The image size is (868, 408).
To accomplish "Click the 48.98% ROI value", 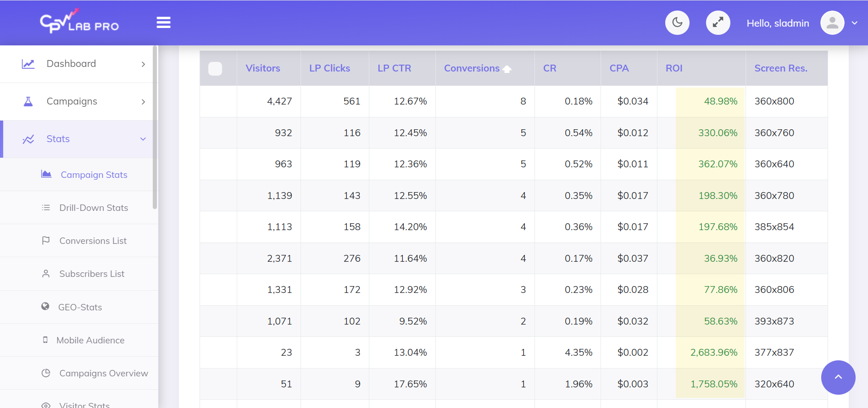I will tap(721, 101).
